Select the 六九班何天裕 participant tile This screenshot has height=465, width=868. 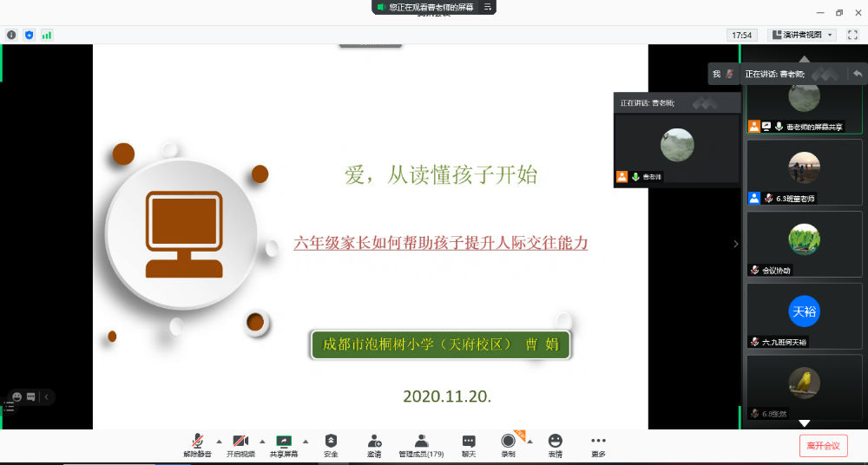pyautogui.click(x=805, y=316)
